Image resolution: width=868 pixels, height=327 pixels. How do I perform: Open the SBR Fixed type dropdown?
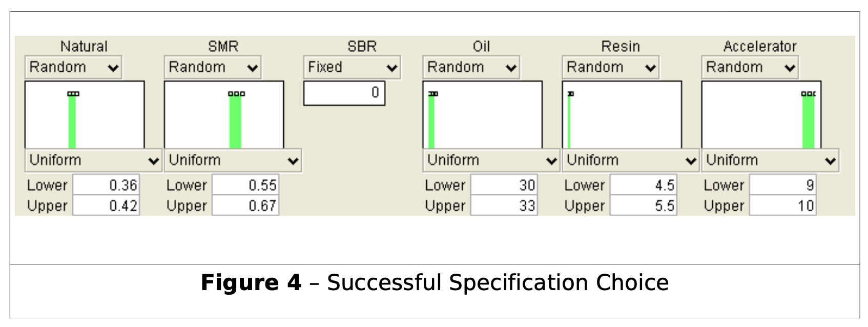[x=352, y=67]
